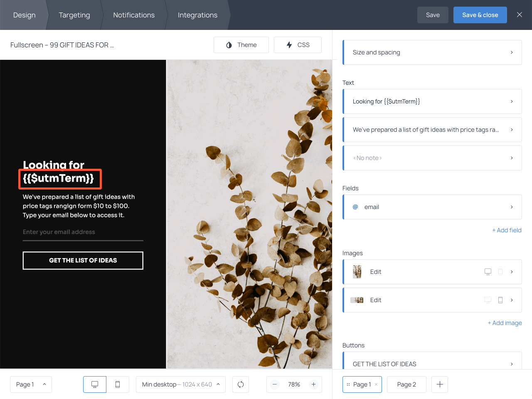This screenshot has height=399, width=532.
Task: Click the @ icon on the email field row
Action: (355, 207)
